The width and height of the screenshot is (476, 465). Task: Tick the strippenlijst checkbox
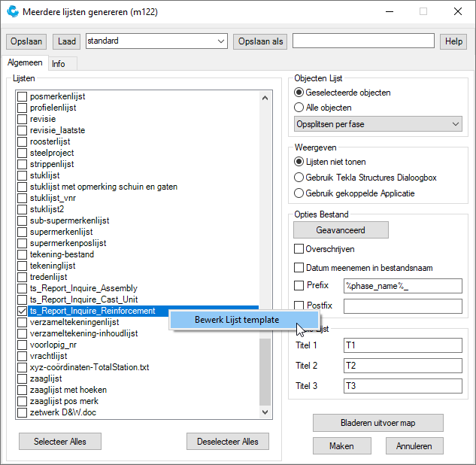tap(22, 164)
